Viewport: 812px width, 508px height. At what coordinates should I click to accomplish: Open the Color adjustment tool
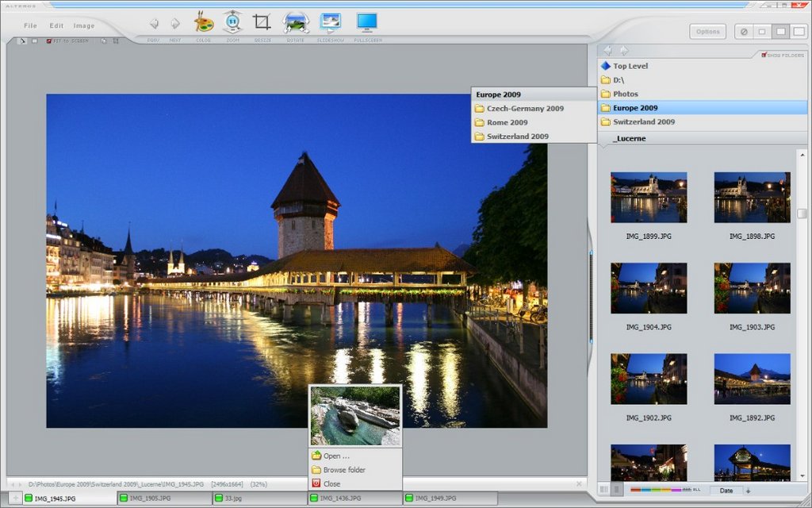point(204,23)
